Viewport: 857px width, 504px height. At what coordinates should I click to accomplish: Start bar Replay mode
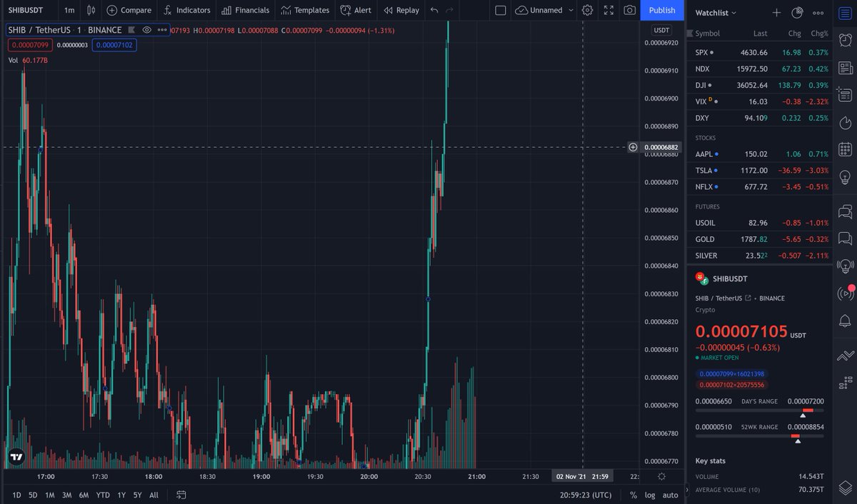coord(401,10)
